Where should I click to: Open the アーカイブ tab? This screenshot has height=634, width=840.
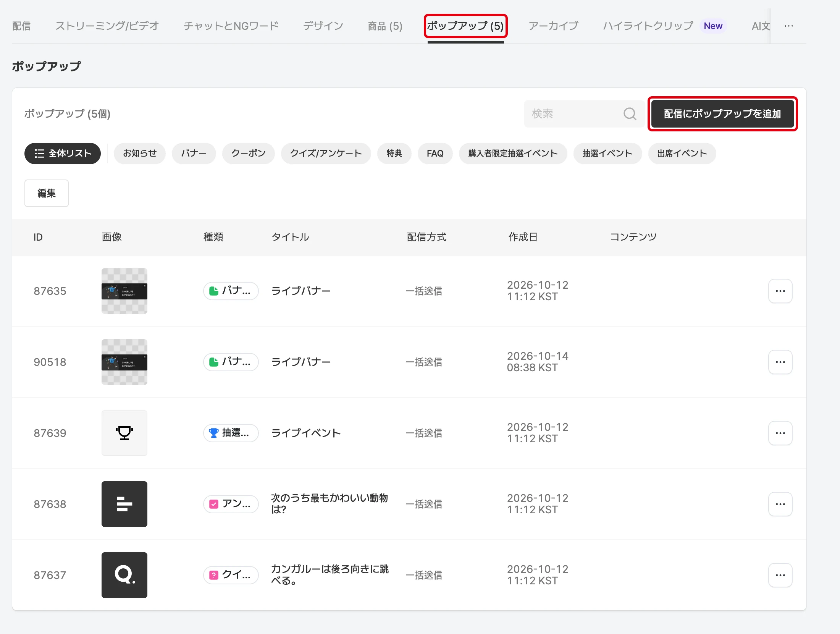(x=554, y=26)
